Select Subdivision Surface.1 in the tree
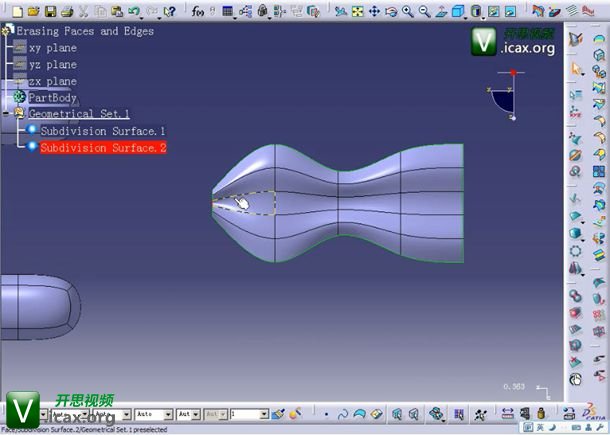 click(102, 131)
